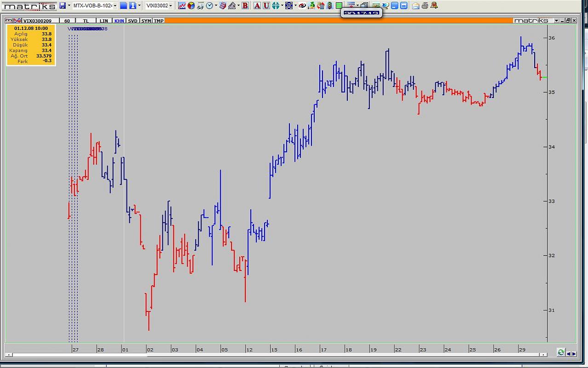This screenshot has width=588, height=368.
Task: Click the TMP tab button
Action: tap(159, 21)
